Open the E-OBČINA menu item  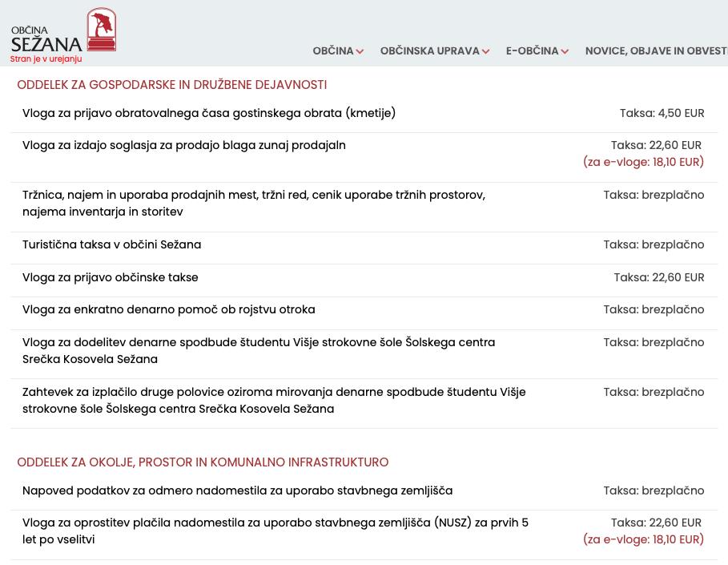(x=532, y=50)
